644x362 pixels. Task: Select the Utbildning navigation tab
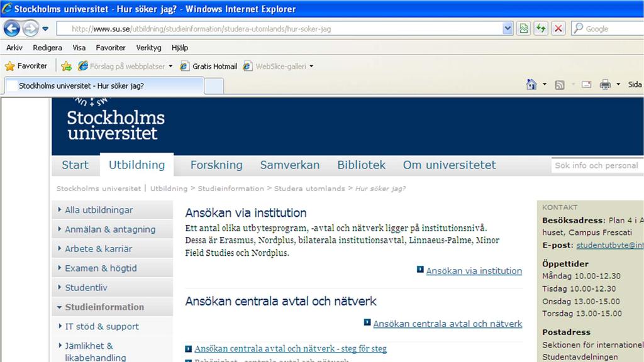(136, 165)
